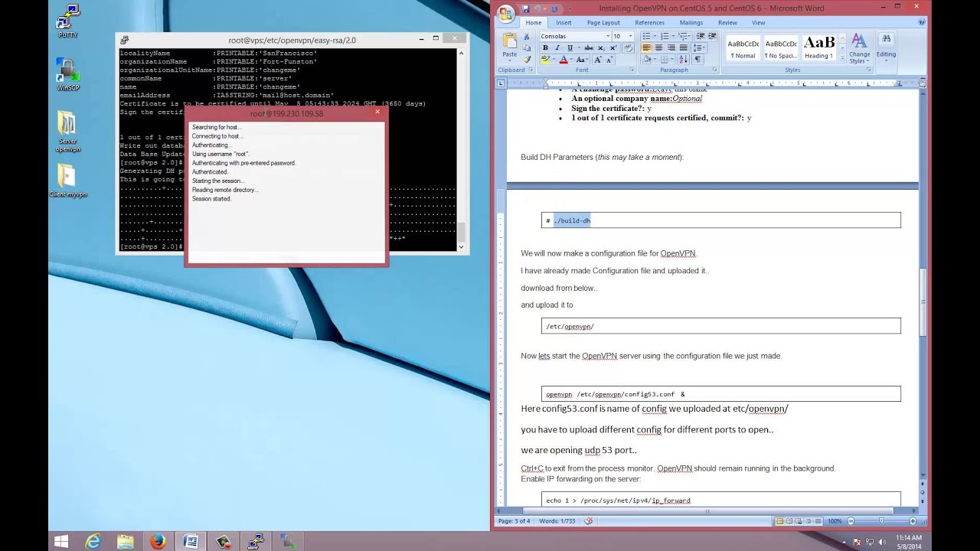Screen dimensions: 980x551
Task: Justify the paragraph text
Action: 684,47
